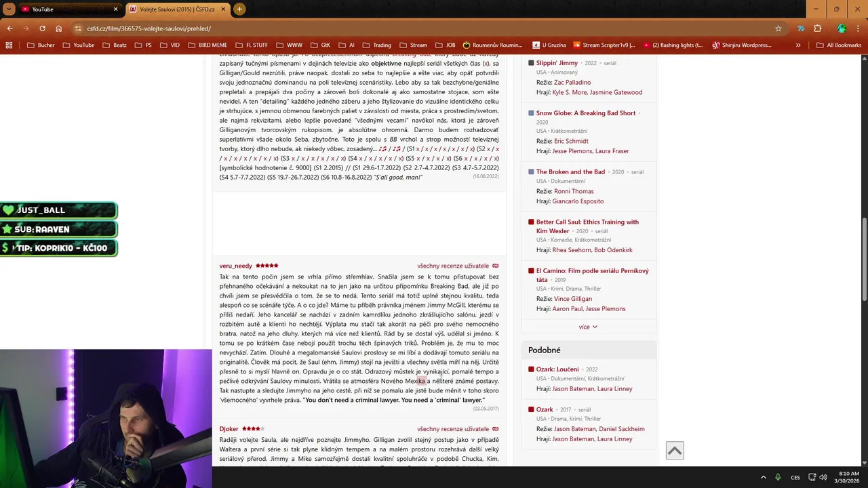The image size is (868, 488).
Task: Open the volume speaker icon in tray
Action: [x=823, y=477]
